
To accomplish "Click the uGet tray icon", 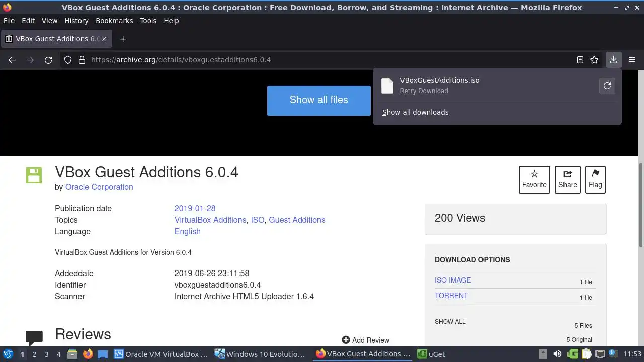I will click(572, 354).
